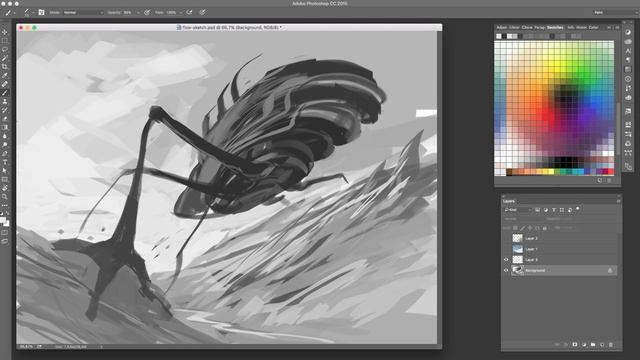Open status bar document info arrow

pyautogui.click(x=101, y=347)
